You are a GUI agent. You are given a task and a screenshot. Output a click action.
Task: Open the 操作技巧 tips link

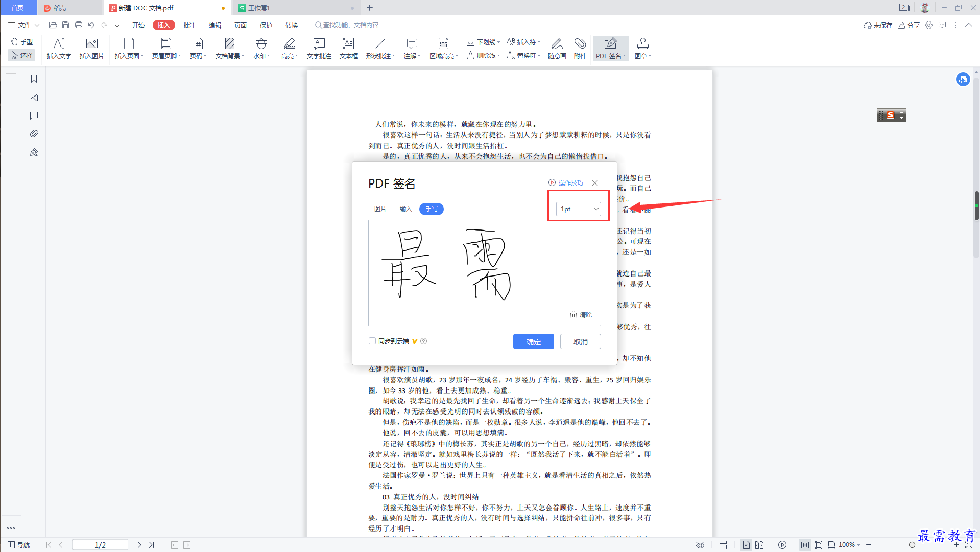[566, 182]
